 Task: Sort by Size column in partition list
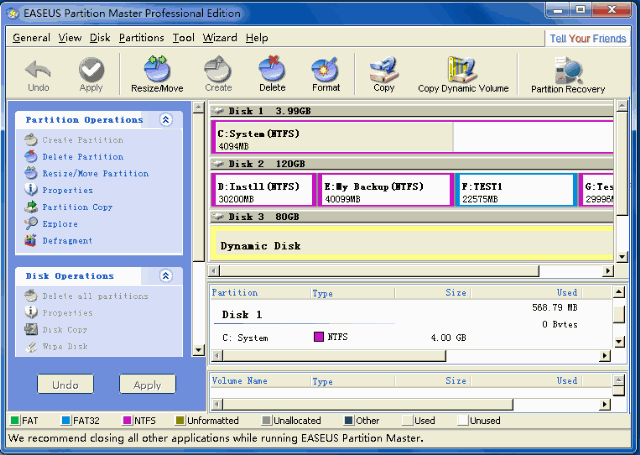coord(432,293)
